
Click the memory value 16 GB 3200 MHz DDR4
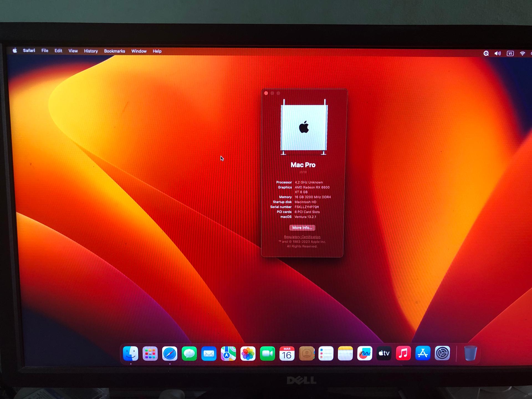[313, 197]
